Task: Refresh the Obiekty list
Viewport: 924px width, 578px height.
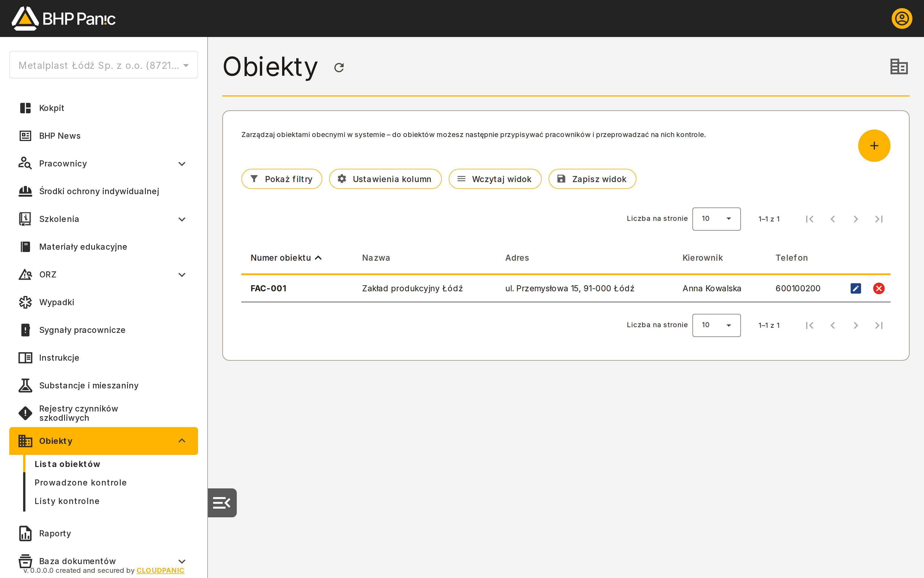Action: click(x=339, y=68)
